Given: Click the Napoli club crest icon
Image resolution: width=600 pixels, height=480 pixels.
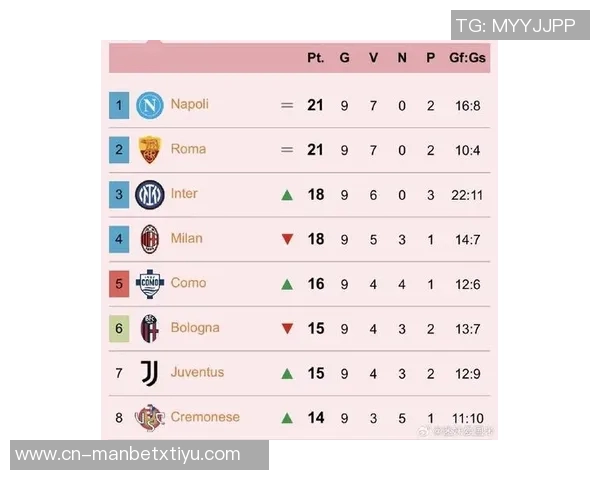Looking at the screenshot, I should click(150, 104).
